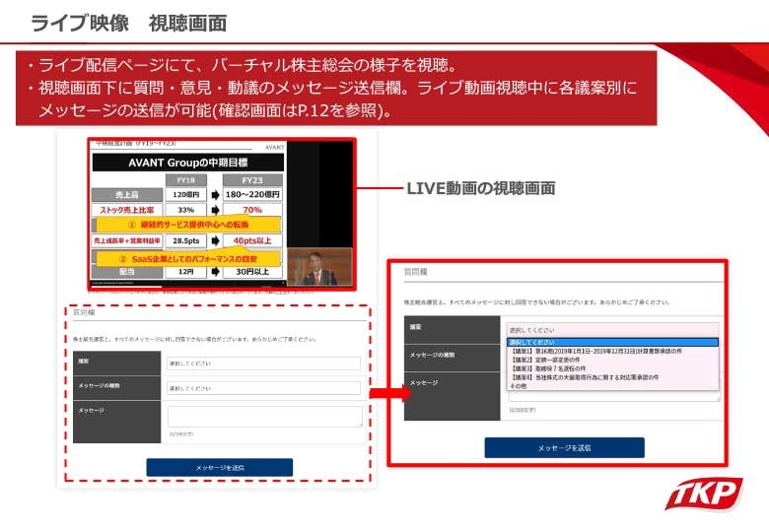
Task: Click the 議案 label cell in the enlarged panel
Action: (x=453, y=330)
